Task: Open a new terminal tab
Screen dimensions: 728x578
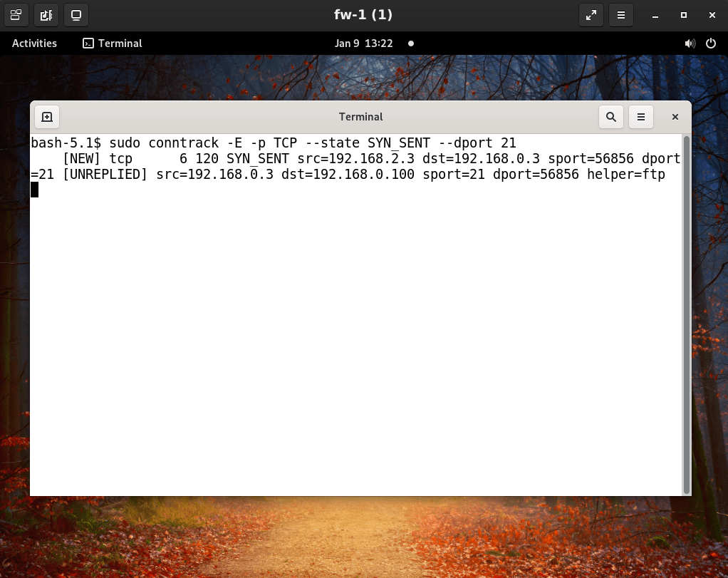Action: (46, 117)
